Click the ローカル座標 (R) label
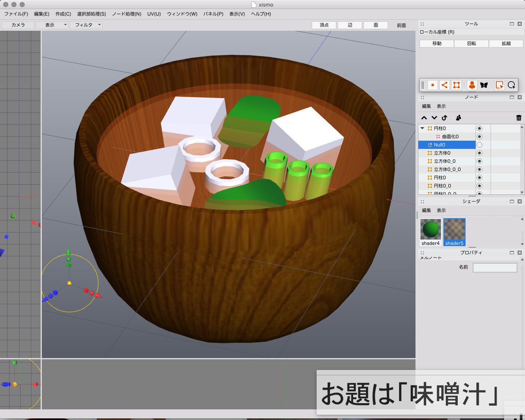Image resolution: width=525 pixels, height=420 pixels. click(437, 32)
